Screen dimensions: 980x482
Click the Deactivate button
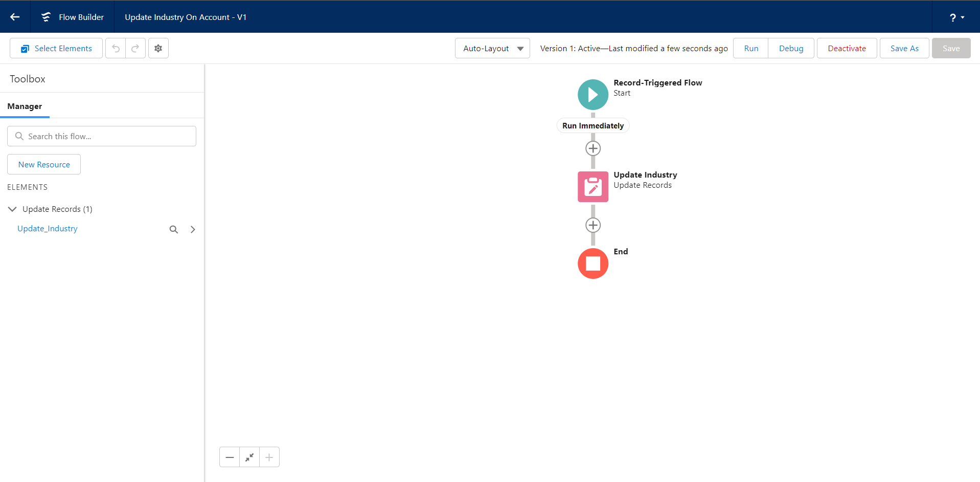pyautogui.click(x=847, y=48)
